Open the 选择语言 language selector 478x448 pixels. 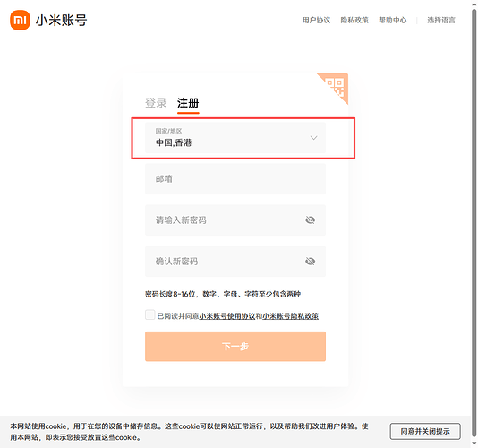(x=440, y=20)
